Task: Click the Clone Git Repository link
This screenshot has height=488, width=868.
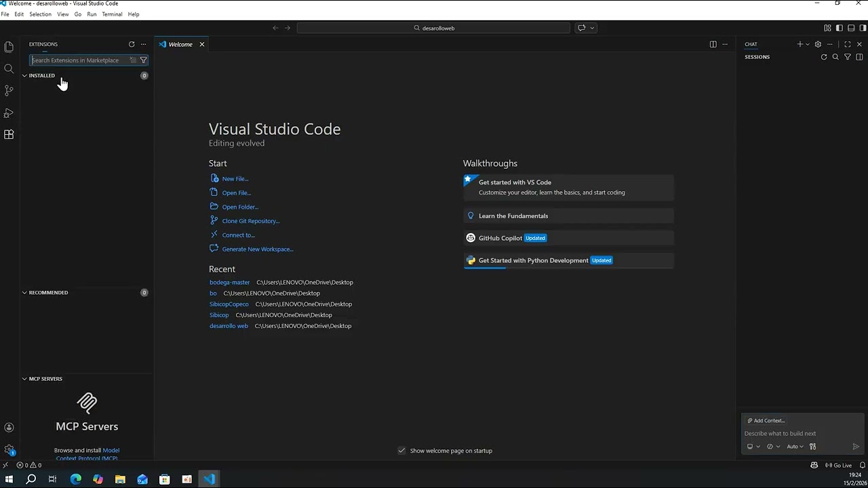Action: point(250,221)
